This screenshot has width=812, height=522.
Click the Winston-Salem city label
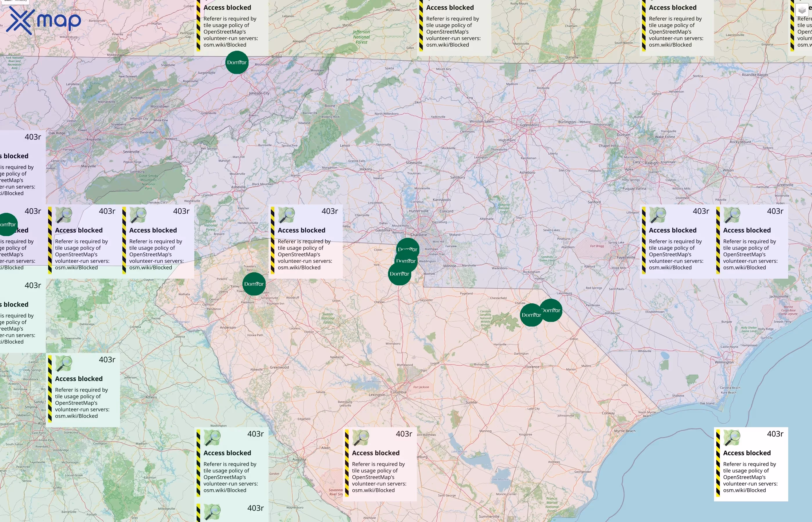(482, 121)
